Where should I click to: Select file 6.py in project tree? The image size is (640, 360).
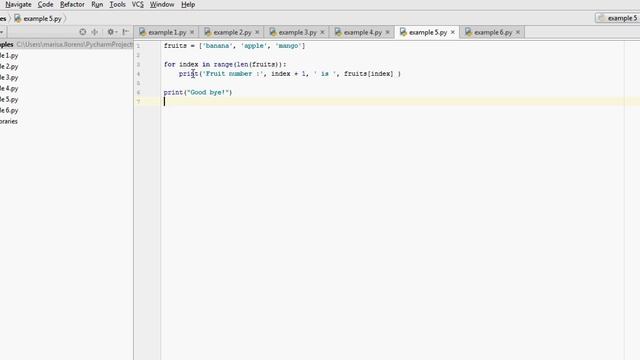click(9, 111)
